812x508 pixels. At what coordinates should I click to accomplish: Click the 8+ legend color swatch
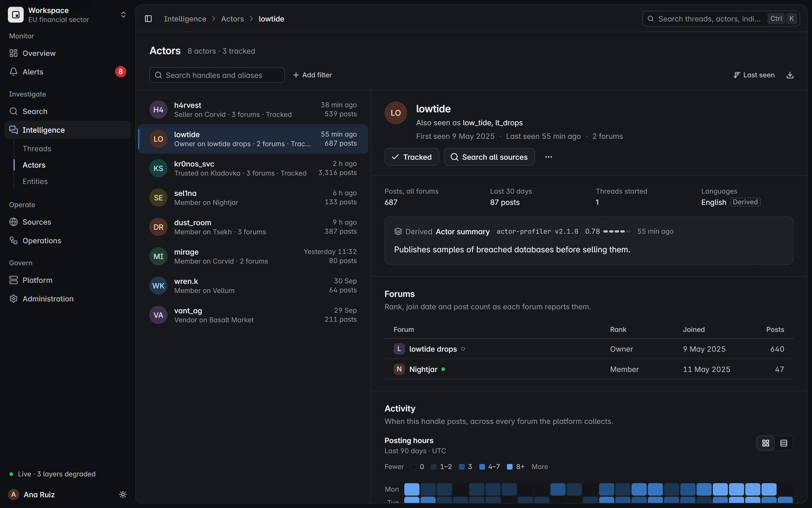coord(509,467)
